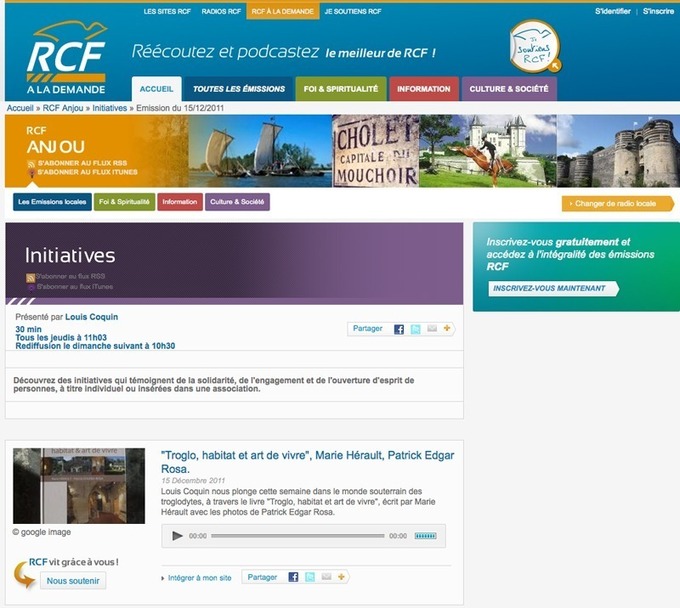Open more share options beside presenter info
This screenshot has width=680, height=608.
coord(447,329)
